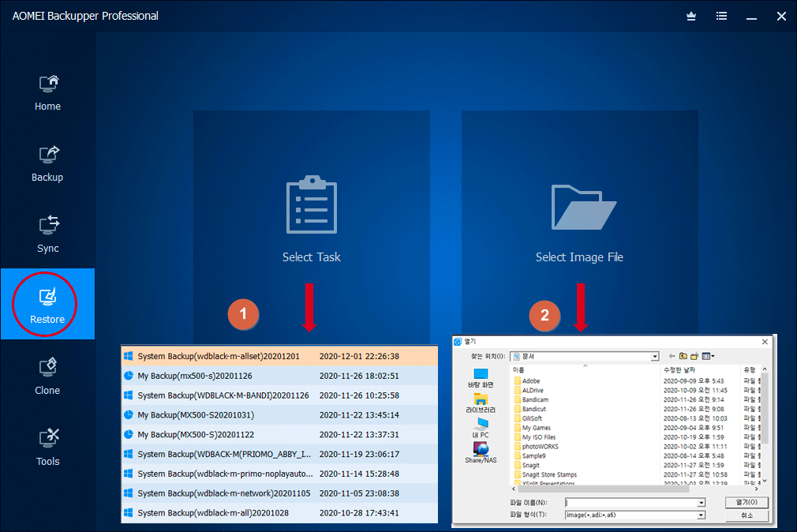Go back using the arrow in open dialog

click(x=672, y=356)
